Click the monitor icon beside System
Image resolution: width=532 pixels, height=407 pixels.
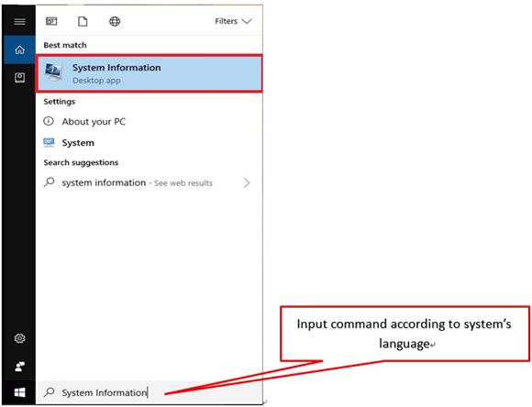coord(49,142)
